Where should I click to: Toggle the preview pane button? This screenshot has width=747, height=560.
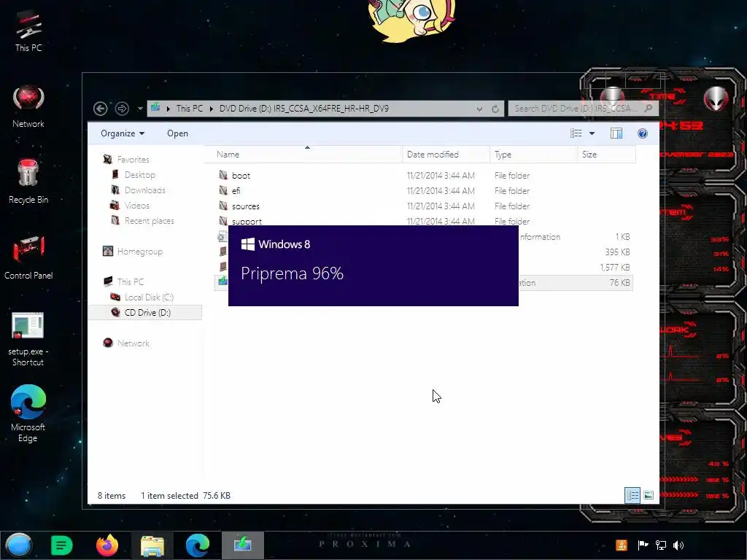point(616,133)
